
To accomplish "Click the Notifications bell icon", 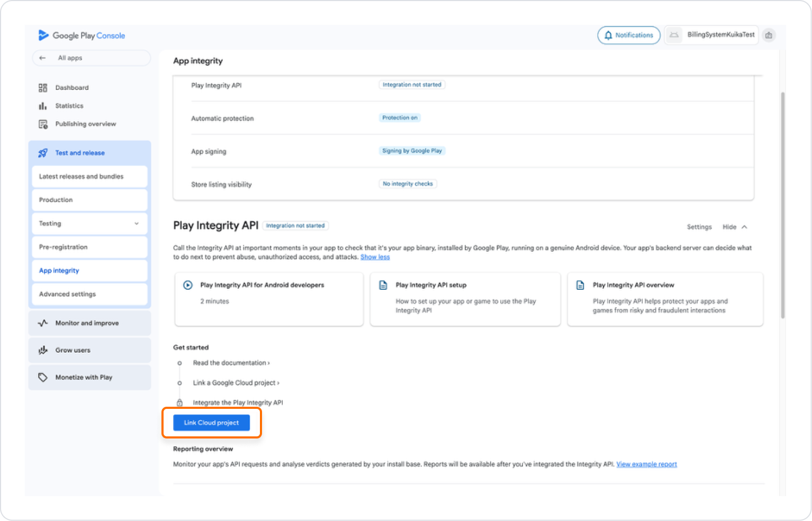I will click(608, 35).
